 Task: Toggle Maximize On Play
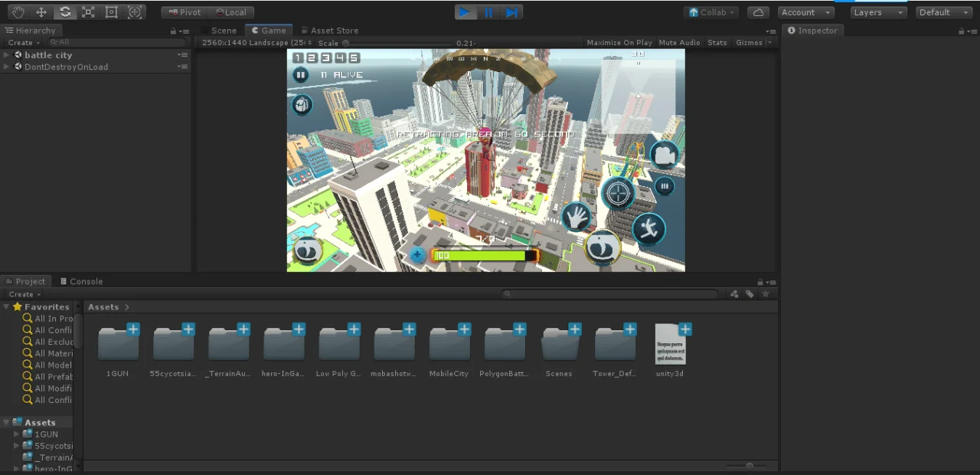[x=619, y=43]
